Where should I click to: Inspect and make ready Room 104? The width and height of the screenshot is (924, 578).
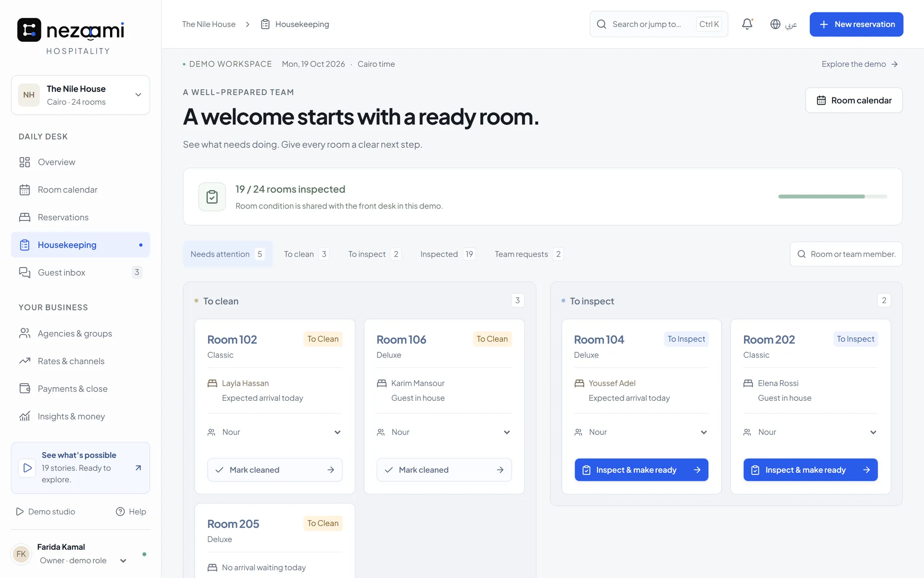(641, 470)
